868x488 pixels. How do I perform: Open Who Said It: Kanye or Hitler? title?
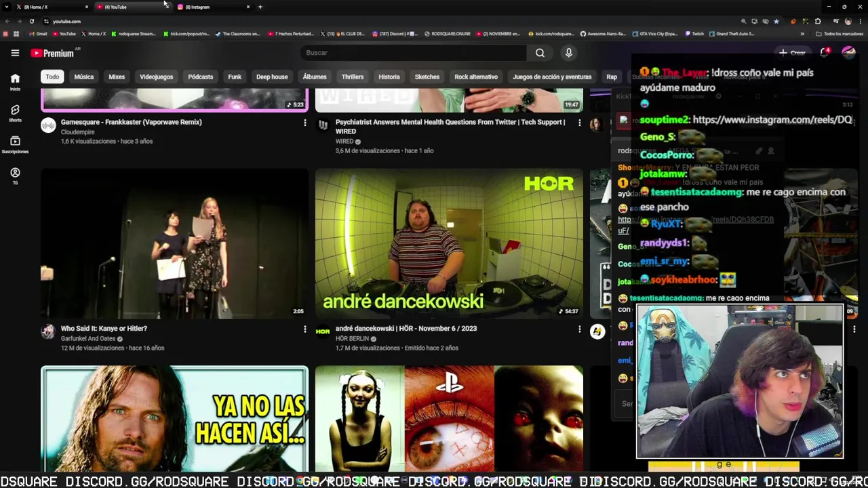coord(104,328)
